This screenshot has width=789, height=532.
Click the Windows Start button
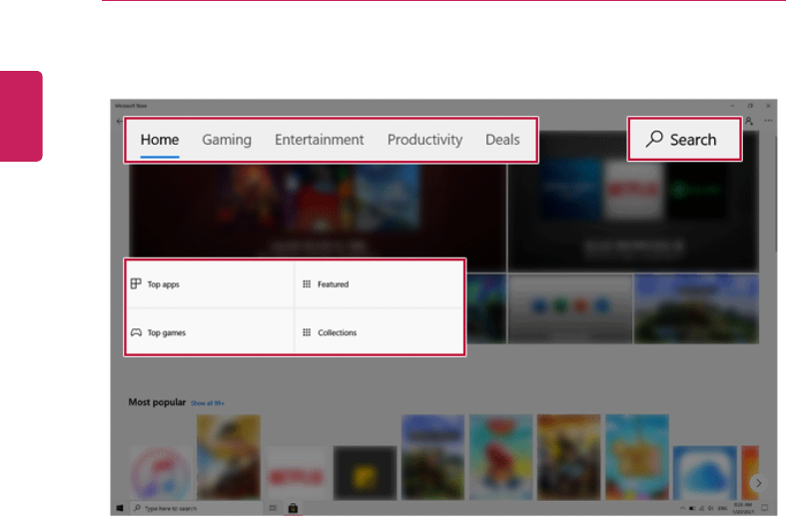tap(120, 508)
